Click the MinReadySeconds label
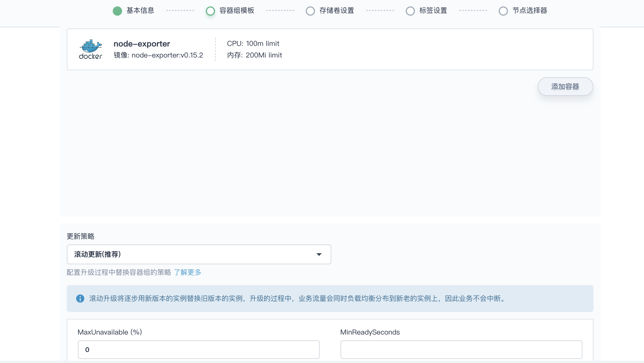644x363 pixels. (x=370, y=332)
